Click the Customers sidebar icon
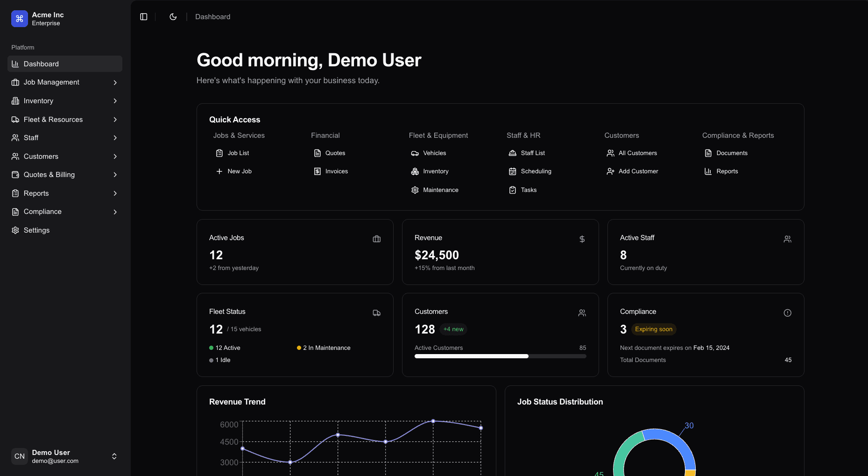This screenshot has height=476, width=868. point(15,156)
